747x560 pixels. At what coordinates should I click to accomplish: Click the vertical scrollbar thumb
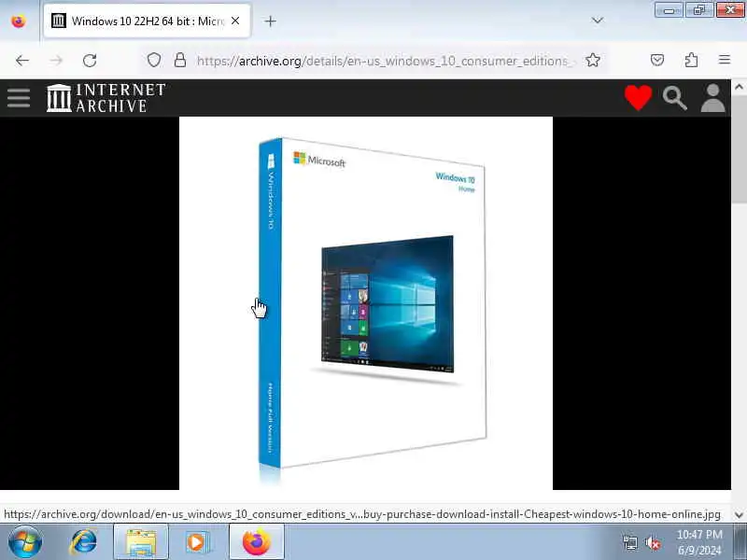739,149
